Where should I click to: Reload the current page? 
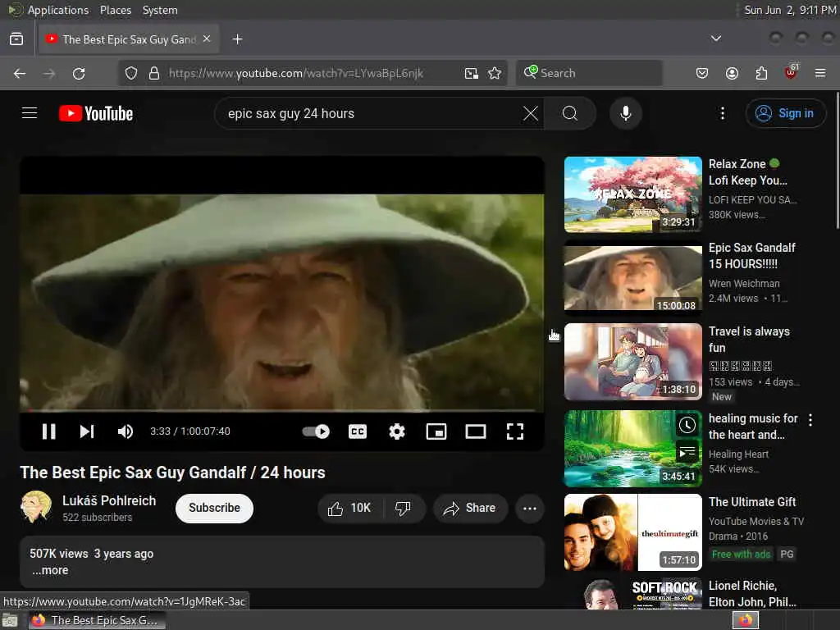tap(79, 73)
